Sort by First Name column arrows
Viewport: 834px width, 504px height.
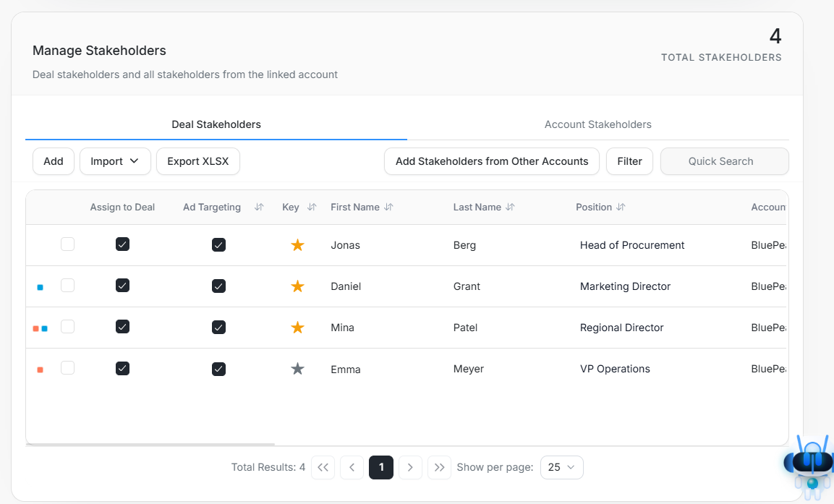tap(389, 208)
